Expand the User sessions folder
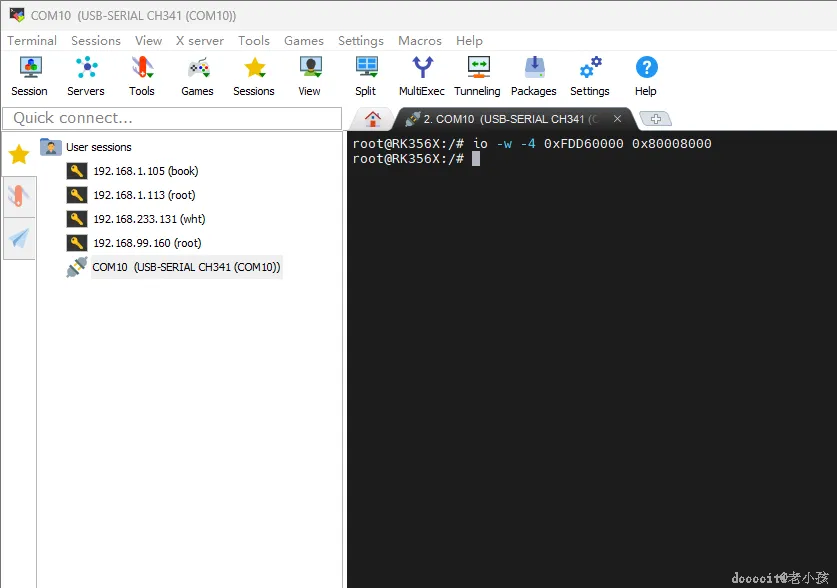837x588 pixels. (99, 147)
